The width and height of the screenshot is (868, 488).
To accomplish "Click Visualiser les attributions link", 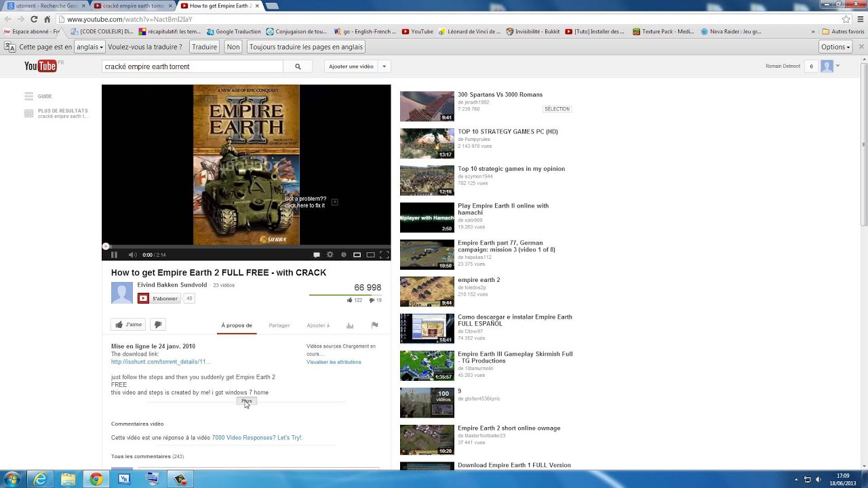I will [334, 362].
